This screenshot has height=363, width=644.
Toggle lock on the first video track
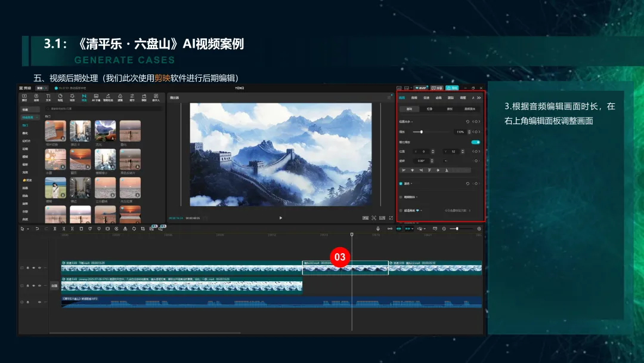click(28, 267)
